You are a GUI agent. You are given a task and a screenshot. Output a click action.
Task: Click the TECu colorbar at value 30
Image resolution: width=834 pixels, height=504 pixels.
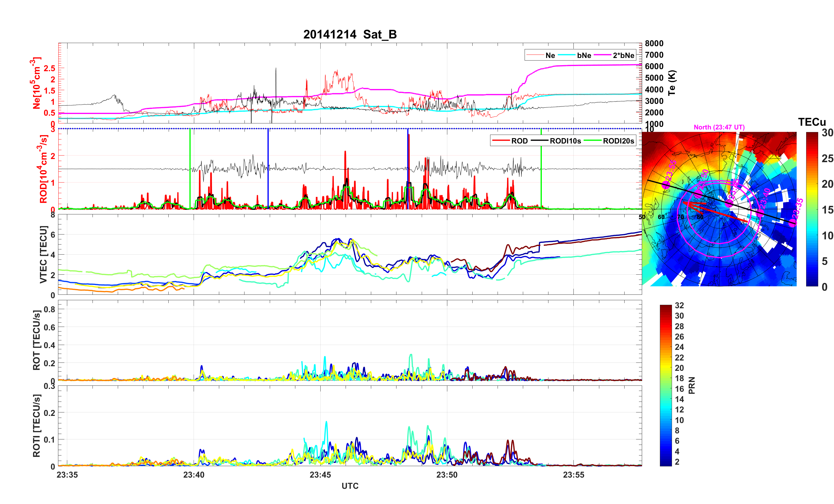pos(812,134)
